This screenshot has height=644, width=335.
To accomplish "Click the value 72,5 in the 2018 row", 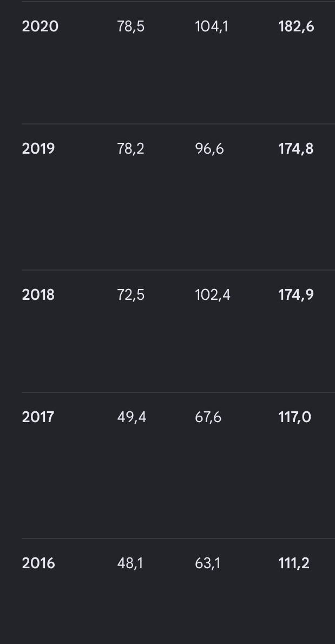I will [x=130, y=295].
